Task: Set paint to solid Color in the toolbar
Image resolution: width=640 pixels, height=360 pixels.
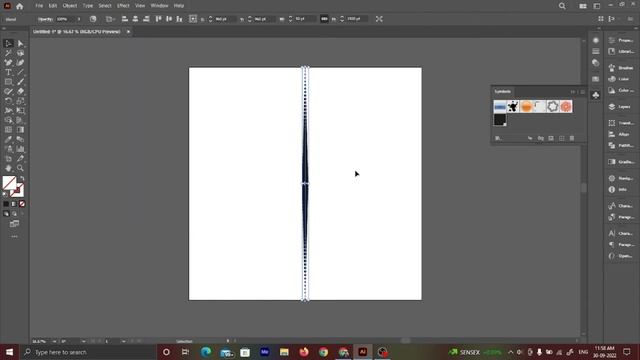Action: [x=6, y=204]
